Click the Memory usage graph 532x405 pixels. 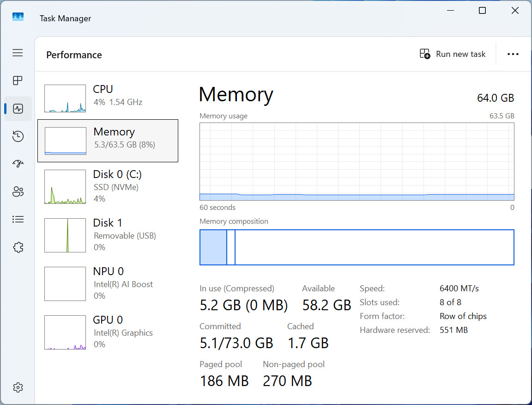point(357,162)
